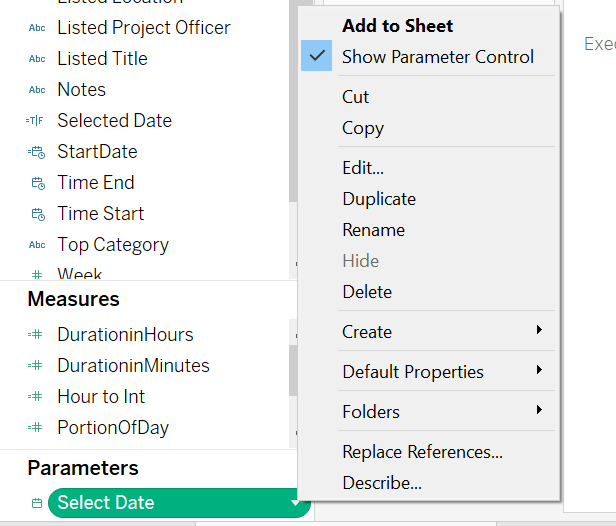Click the Delete menu entry

pos(366,292)
